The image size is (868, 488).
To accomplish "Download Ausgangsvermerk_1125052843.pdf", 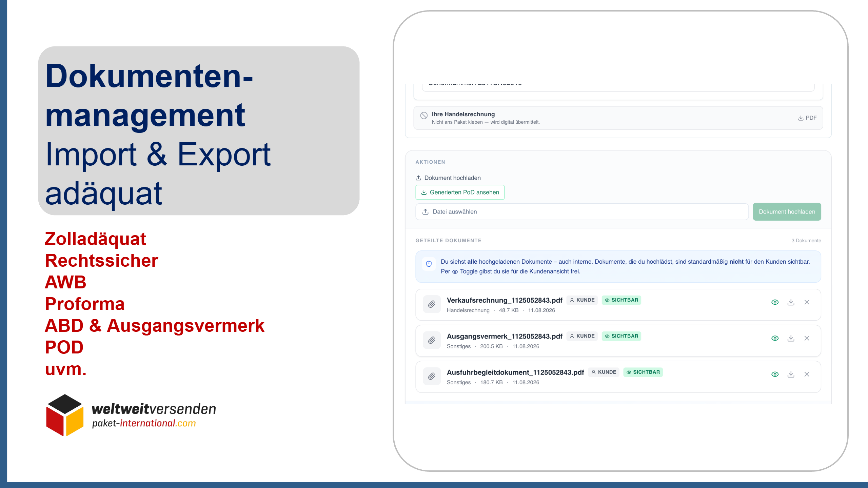I will click(791, 338).
